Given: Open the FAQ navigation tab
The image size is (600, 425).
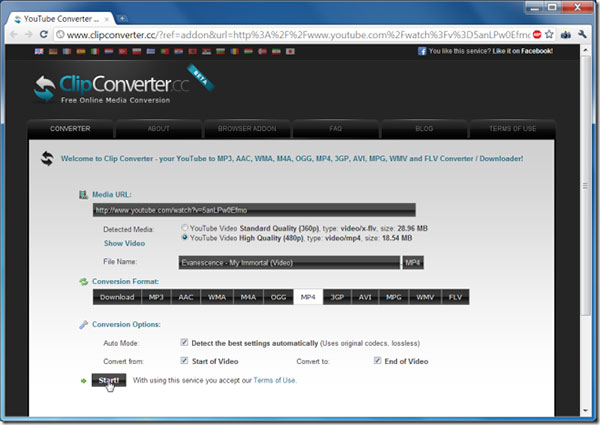Looking at the screenshot, I should coord(336,129).
